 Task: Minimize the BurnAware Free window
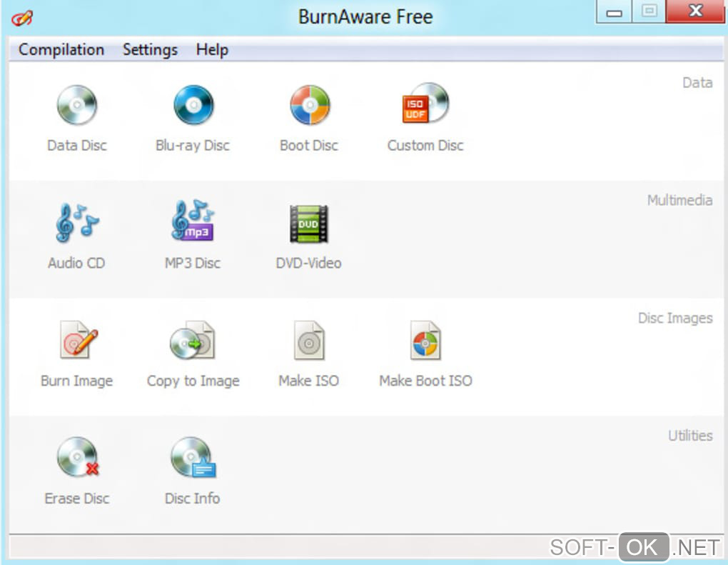(614, 11)
